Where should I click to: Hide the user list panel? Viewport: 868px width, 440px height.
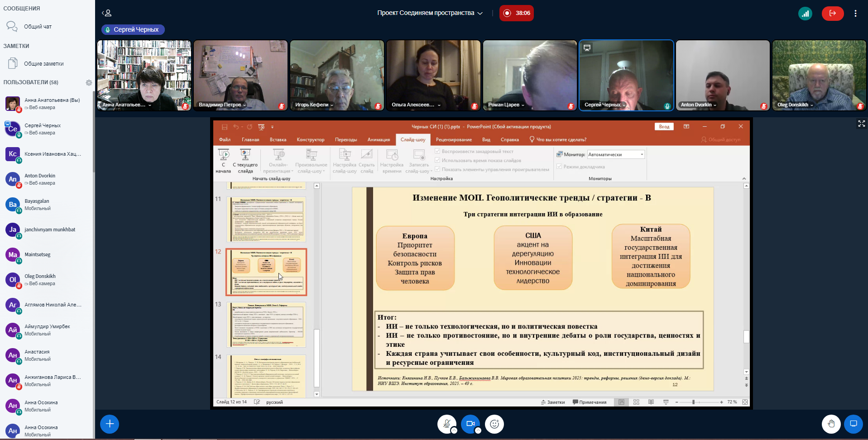point(106,13)
